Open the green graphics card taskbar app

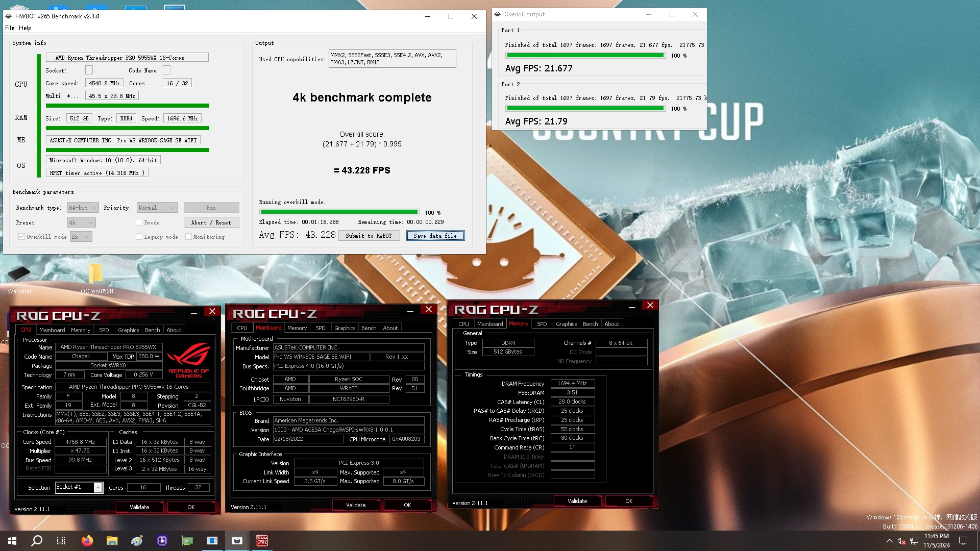187,541
